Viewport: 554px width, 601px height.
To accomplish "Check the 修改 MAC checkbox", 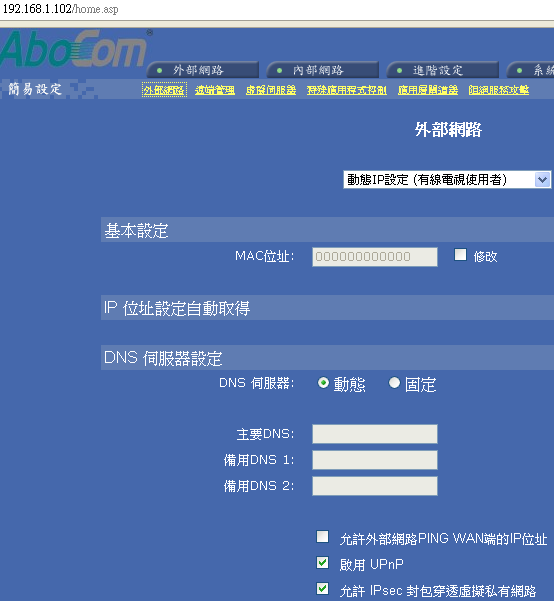I will pos(460,255).
